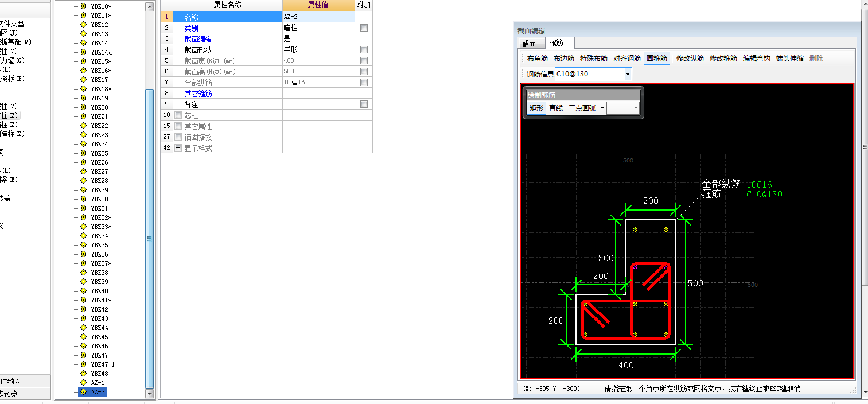Tick the 附加 checkbox for 全部纵筋

click(364, 82)
